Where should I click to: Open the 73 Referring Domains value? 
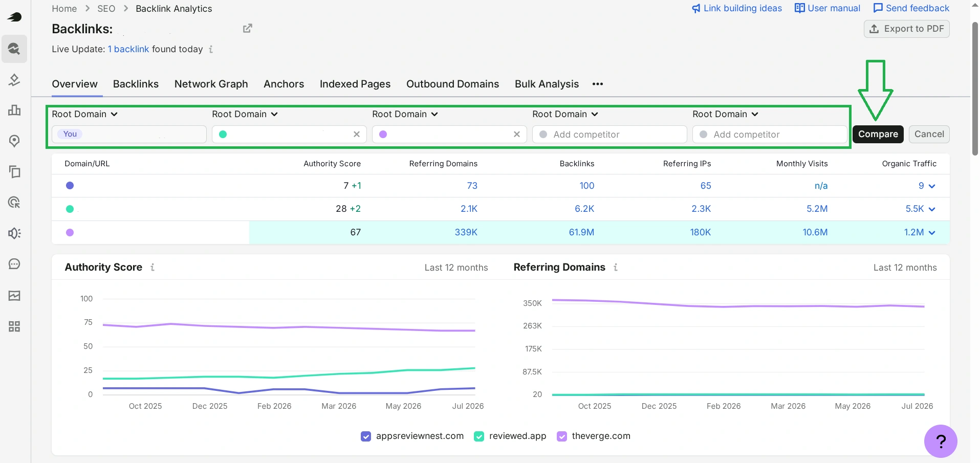pyautogui.click(x=472, y=186)
